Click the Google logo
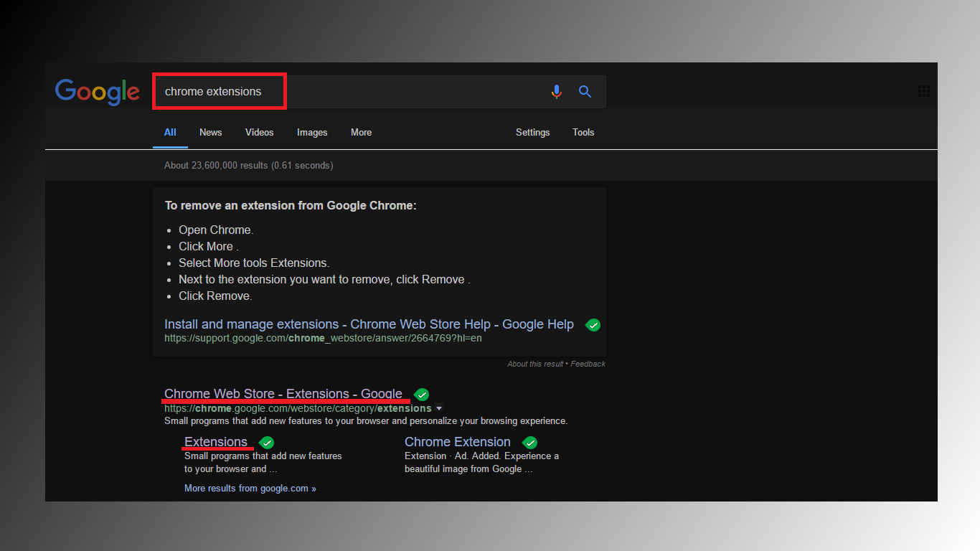980x551 pixels. (98, 92)
